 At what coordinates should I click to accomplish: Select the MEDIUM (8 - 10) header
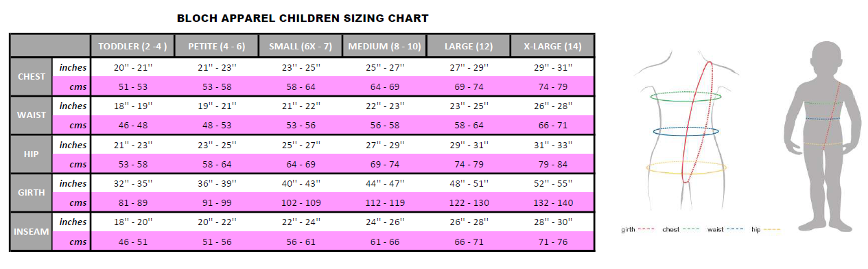click(384, 46)
